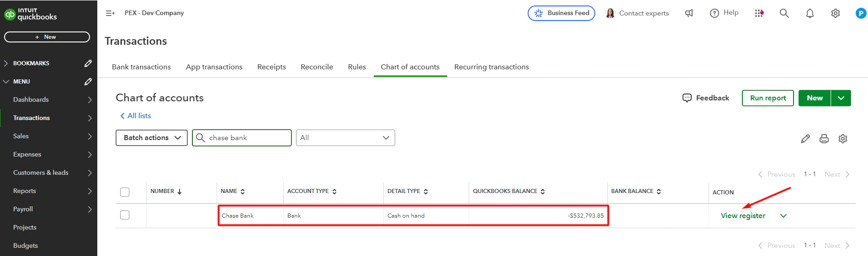Switch to Recurring transactions tab

coord(492,67)
